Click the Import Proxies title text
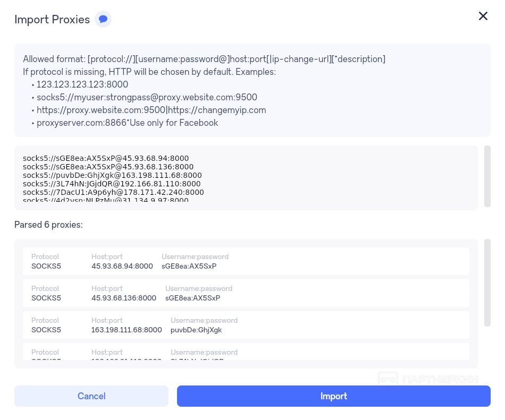This screenshot has width=505, height=420. pyautogui.click(x=52, y=20)
